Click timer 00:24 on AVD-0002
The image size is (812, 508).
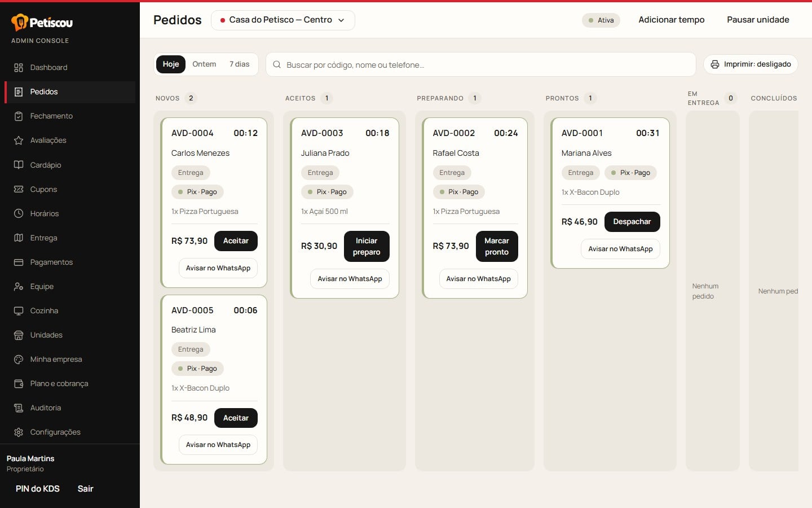coord(506,133)
